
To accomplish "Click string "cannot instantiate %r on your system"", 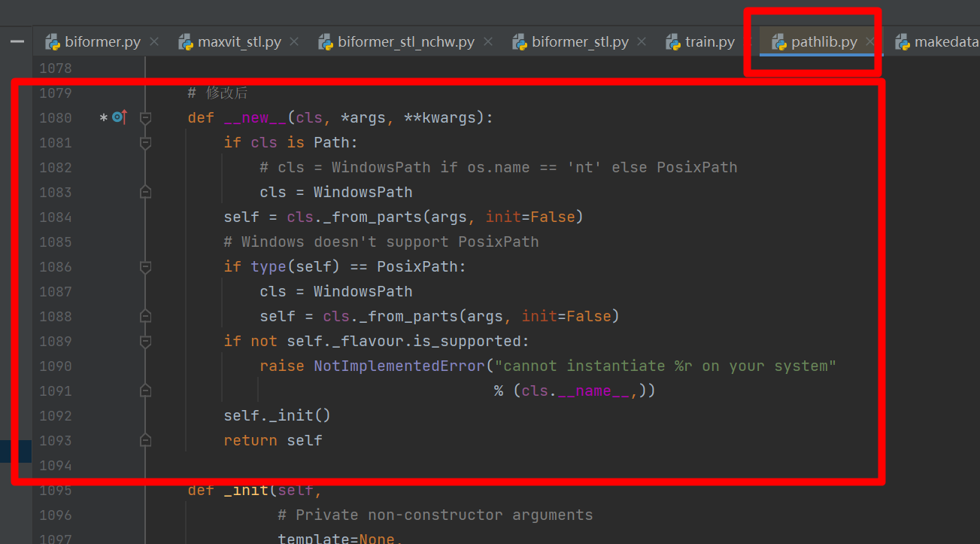I will point(666,366).
